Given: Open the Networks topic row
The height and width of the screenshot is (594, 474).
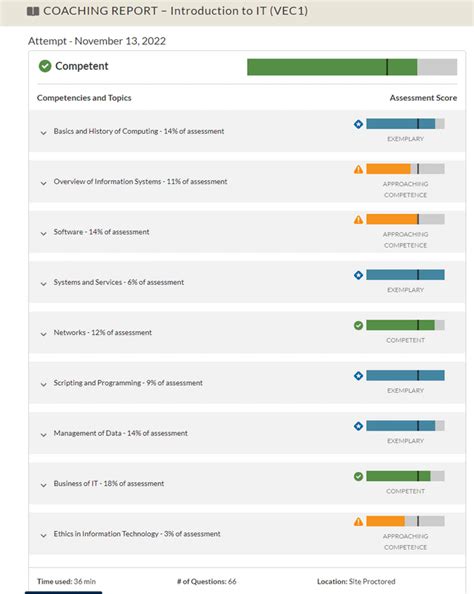Looking at the screenshot, I should click(247, 333).
